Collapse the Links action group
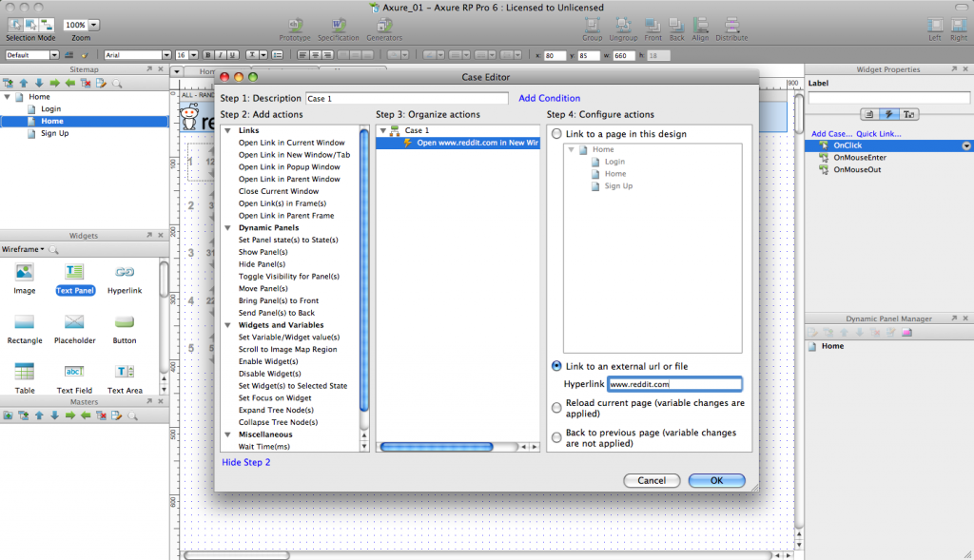Image resolution: width=974 pixels, height=560 pixels. click(x=228, y=130)
